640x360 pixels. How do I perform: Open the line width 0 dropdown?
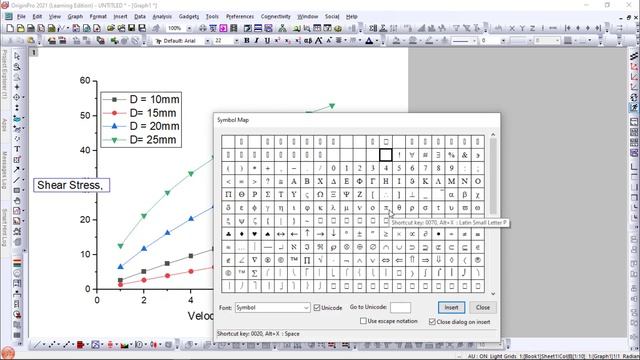[503, 41]
